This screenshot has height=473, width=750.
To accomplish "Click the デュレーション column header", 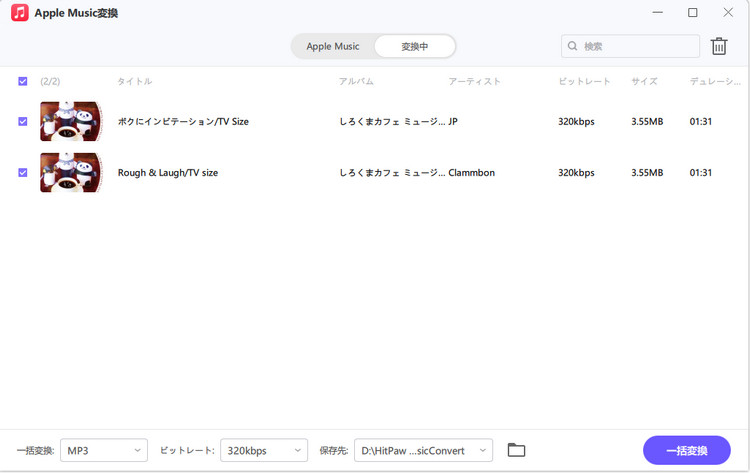I will coord(715,81).
